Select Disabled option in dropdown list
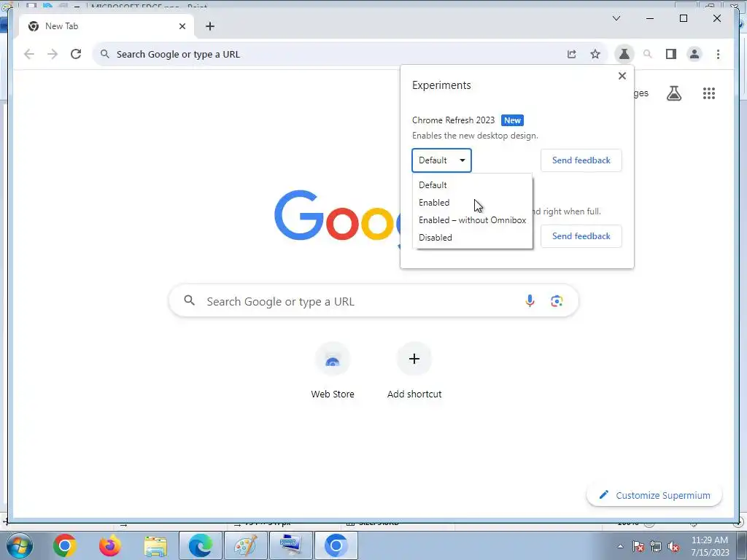This screenshot has width=747, height=560. (x=472, y=237)
